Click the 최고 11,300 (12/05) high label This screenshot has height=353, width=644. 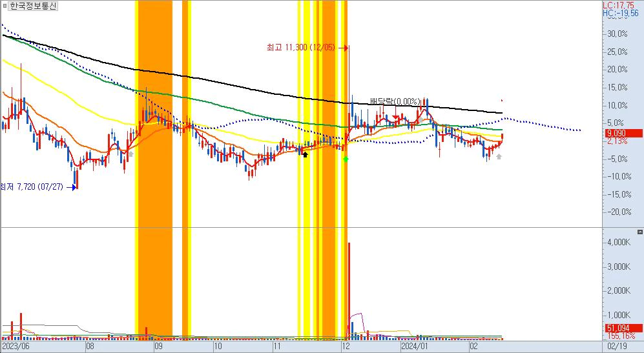click(x=300, y=48)
